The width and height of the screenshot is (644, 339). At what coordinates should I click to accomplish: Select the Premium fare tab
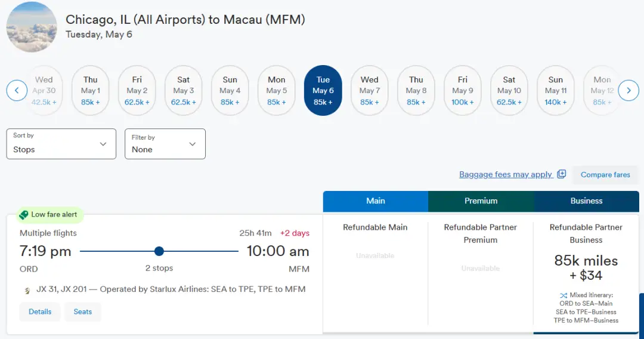coord(481,201)
